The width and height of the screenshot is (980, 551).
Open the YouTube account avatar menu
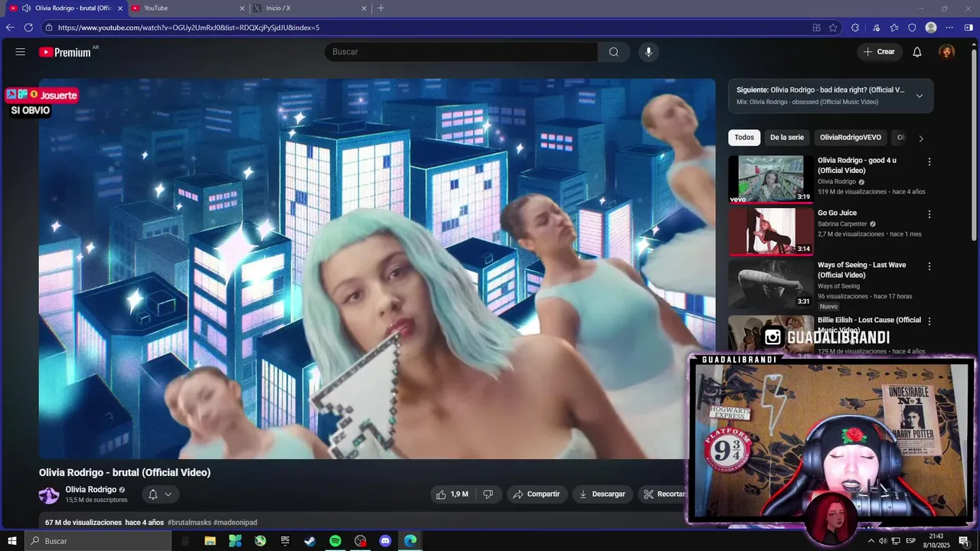point(947,52)
